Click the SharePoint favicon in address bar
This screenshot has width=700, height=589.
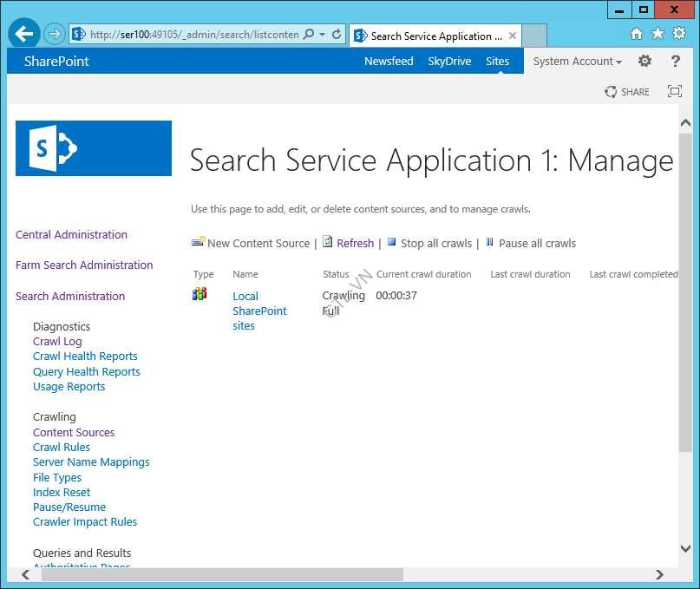[78, 34]
